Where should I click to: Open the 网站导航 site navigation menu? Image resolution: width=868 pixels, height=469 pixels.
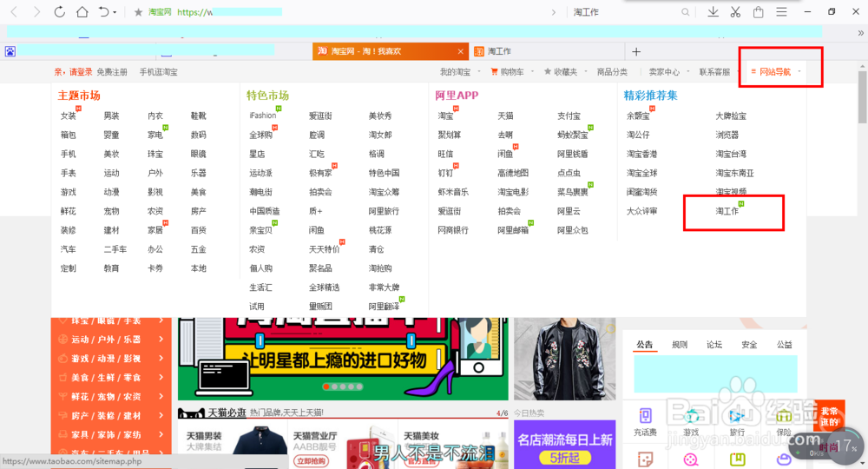775,72
